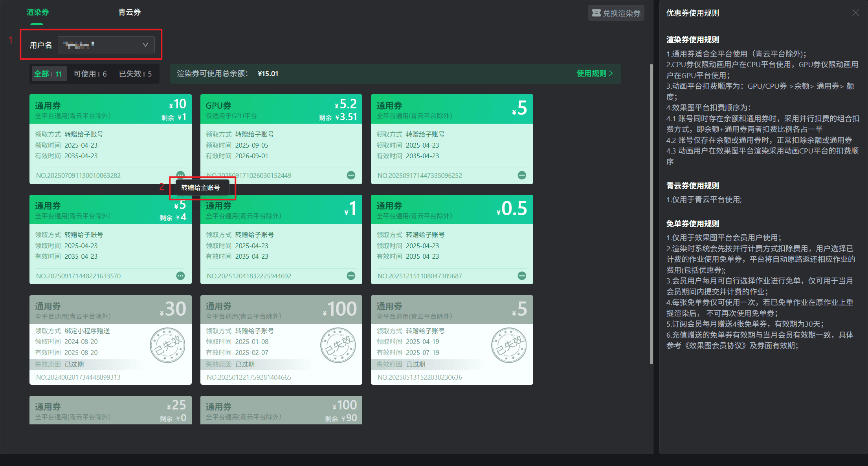The width and height of the screenshot is (868, 466).
Task: Click the expired ¥100 通用券 已失效 stamp
Action: (338, 345)
